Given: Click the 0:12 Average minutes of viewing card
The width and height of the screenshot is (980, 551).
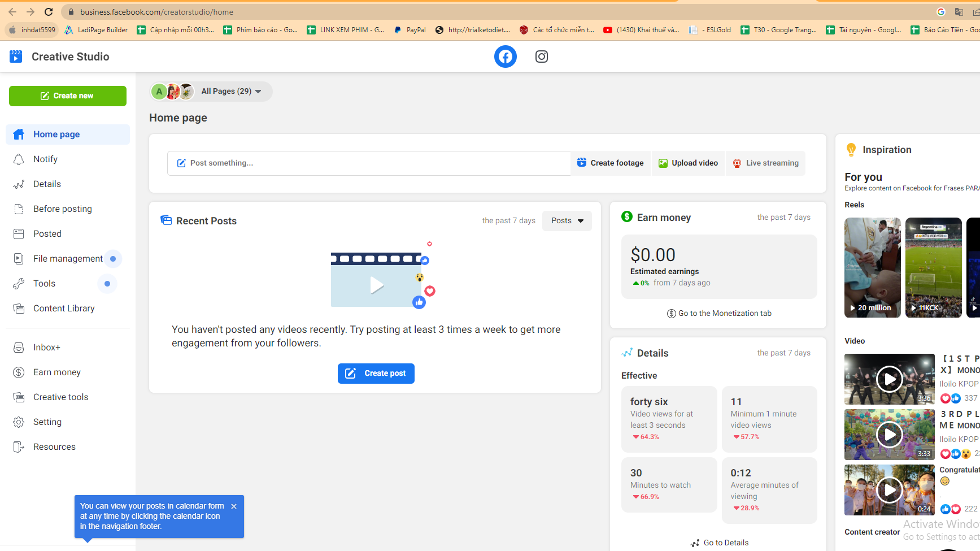Looking at the screenshot, I should pos(769,491).
